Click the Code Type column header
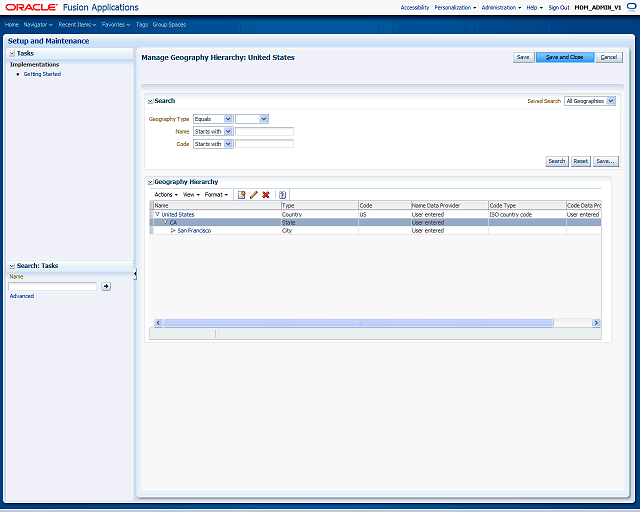 pos(527,205)
